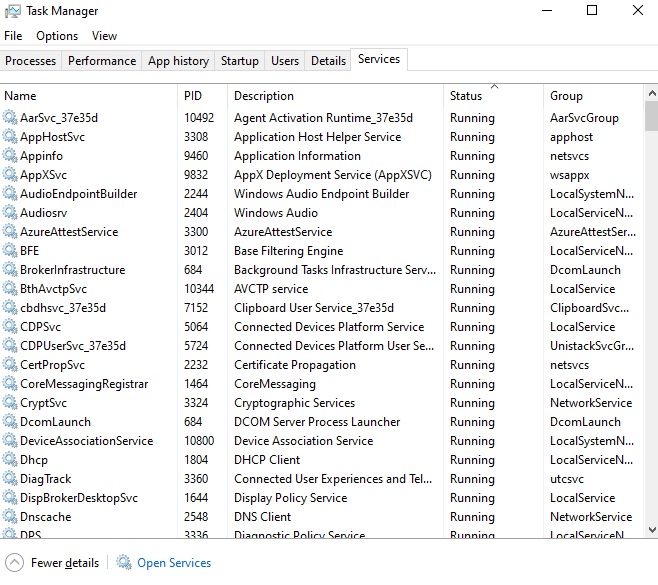Click the CoreMessagingRegistrar service gear icon
This screenshot has height=585, width=658.
coord(10,383)
